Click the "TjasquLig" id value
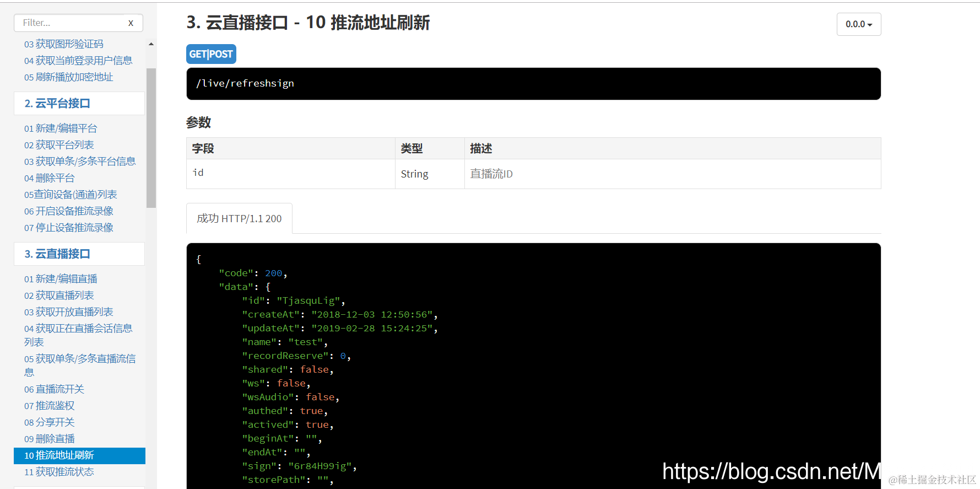The height and width of the screenshot is (489, 980). point(308,300)
